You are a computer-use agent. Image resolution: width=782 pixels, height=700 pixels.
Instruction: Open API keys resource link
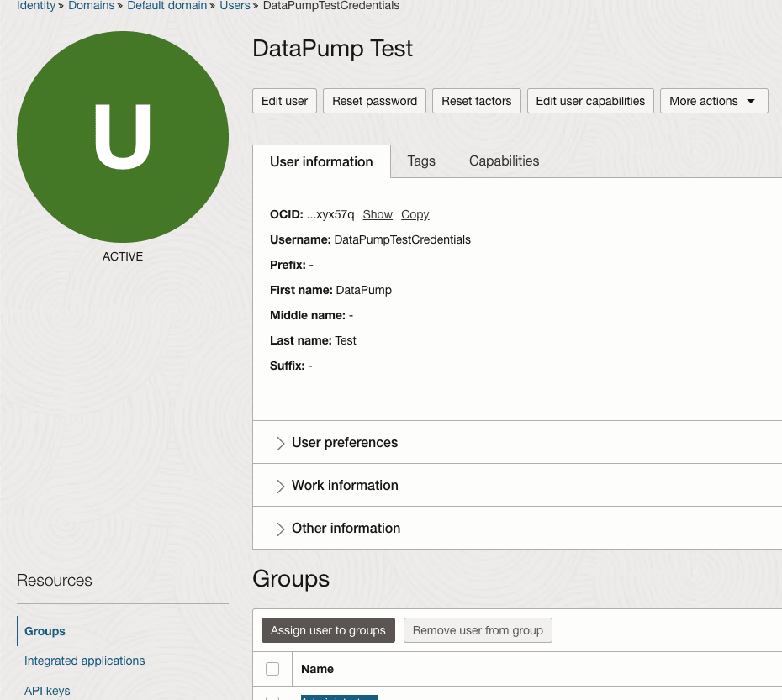tap(47, 691)
